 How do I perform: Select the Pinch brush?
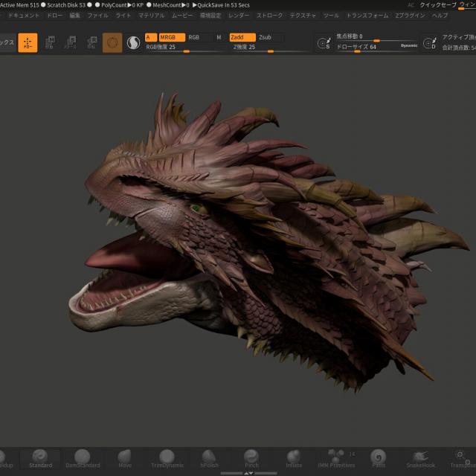(x=252, y=457)
